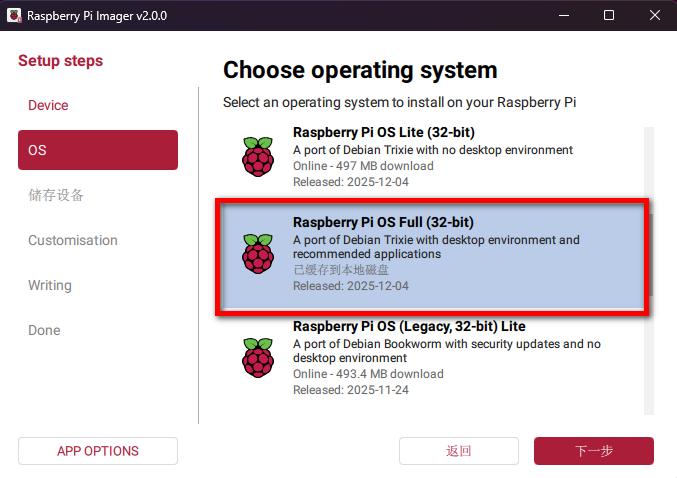
Task: Select the Writing step
Action: point(50,285)
